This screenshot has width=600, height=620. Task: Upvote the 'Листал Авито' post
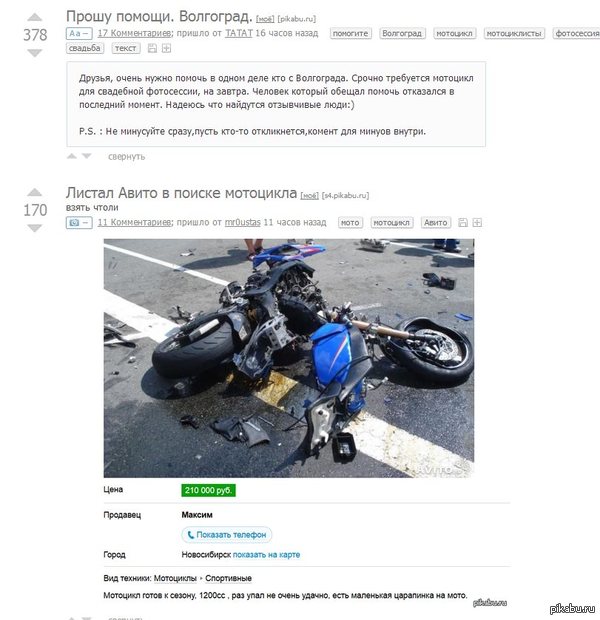(x=35, y=193)
